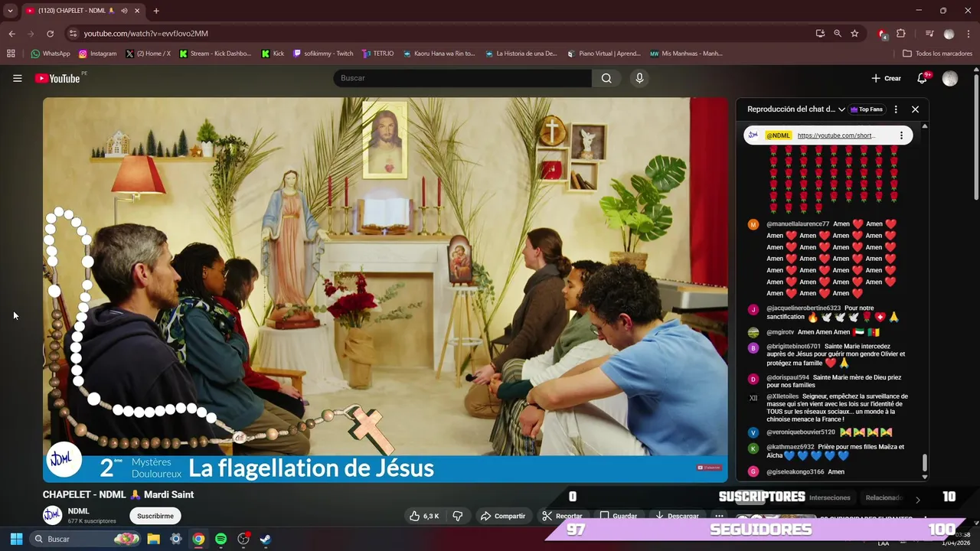This screenshot has height=551, width=980.
Task: Open pinned message options menu
Action: coord(901,135)
